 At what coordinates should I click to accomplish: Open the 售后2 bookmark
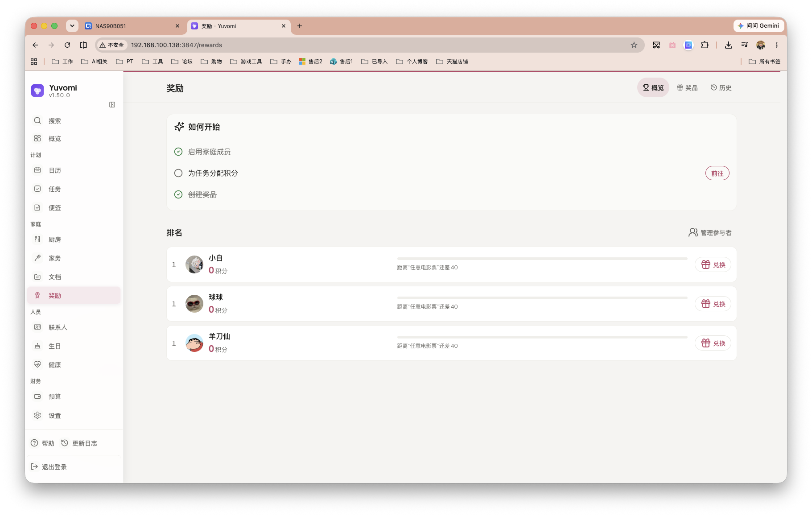coord(311,62)
